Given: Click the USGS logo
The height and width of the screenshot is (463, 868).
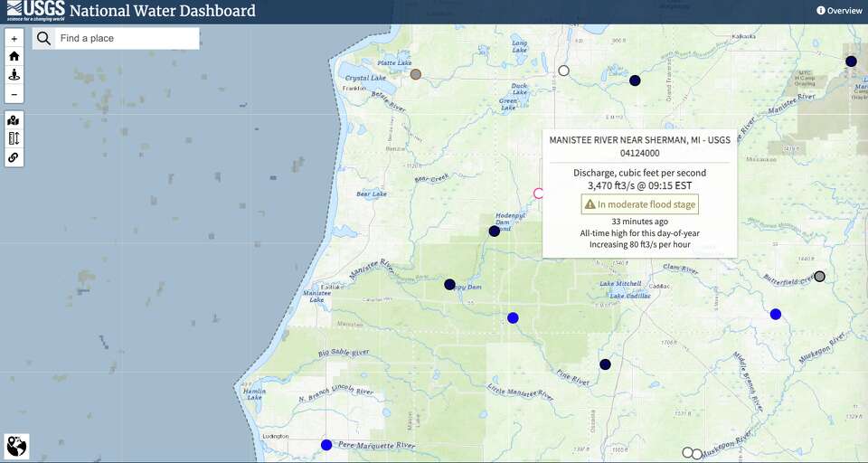Looking at the screenshot, I should pos(36,11).
